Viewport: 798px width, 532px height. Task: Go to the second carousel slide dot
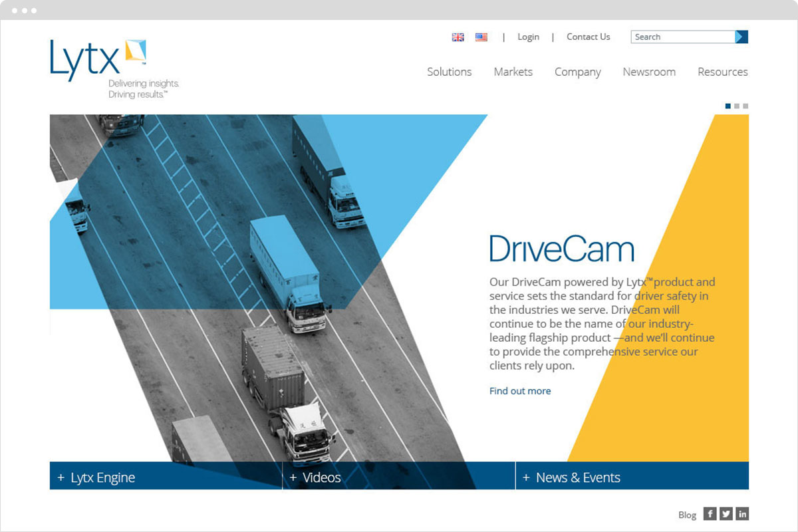click(737, 106)
